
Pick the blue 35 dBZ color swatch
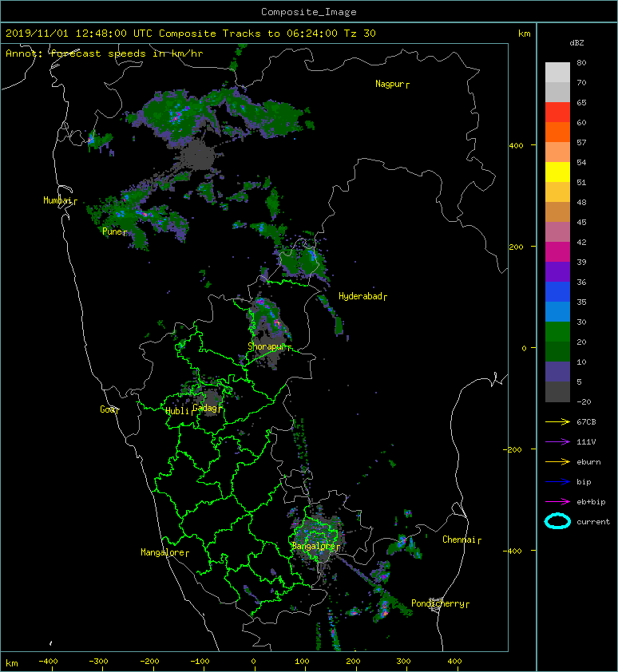557,292
